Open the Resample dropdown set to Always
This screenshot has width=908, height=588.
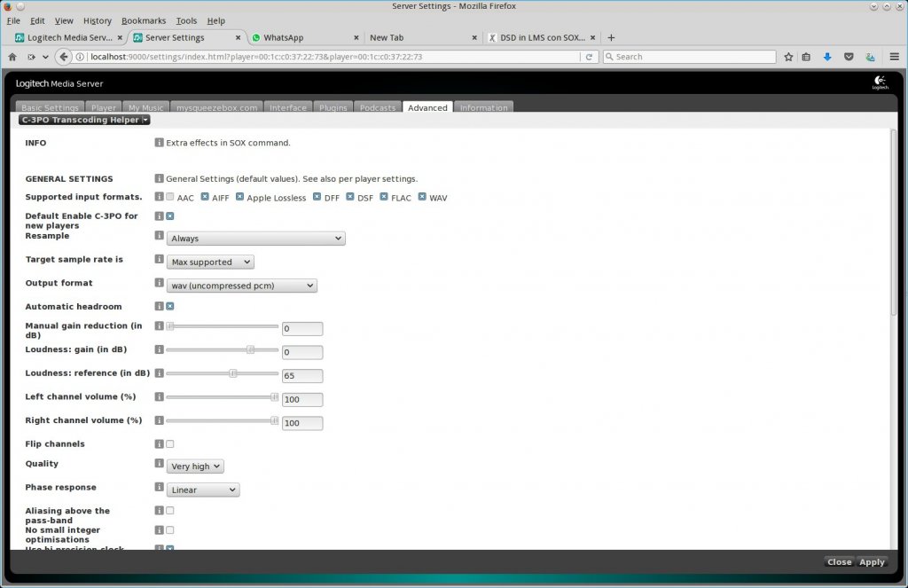[255, 239]
